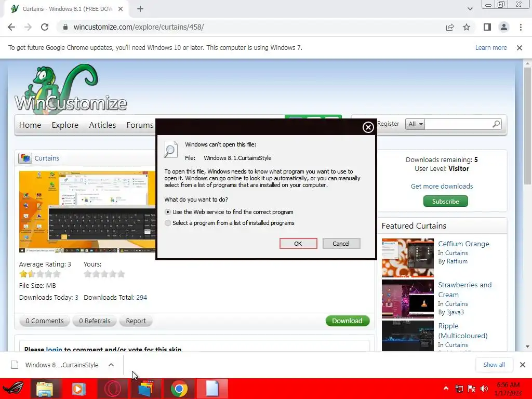Confirm dialog with OK button

(298, 244)
